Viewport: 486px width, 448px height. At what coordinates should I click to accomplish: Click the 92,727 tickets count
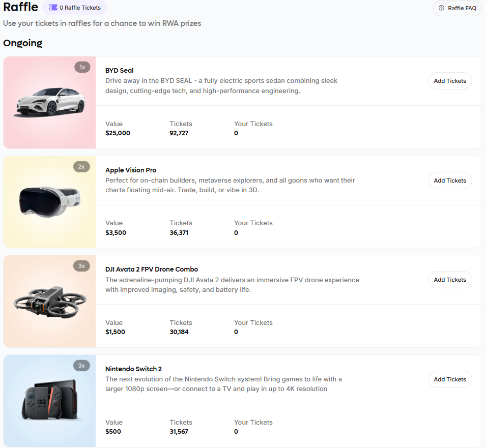tap(179, 133)
